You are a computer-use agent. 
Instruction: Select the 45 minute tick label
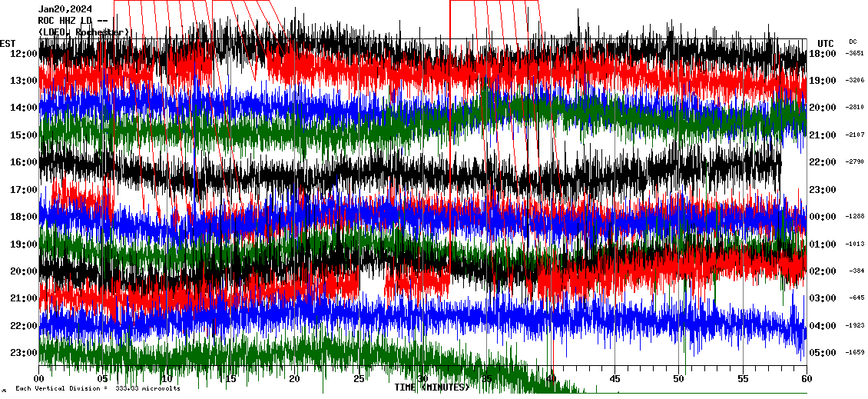(615, 379)
